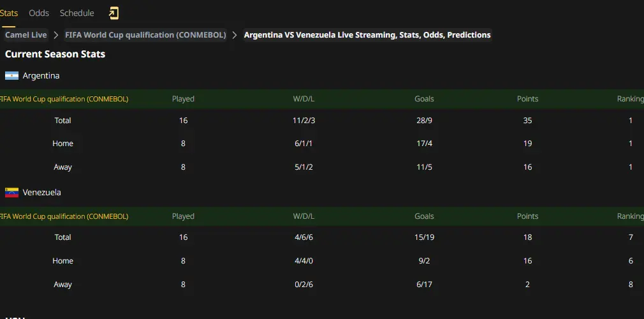Click Venezuela's CONMEBOL qualification table header
The height and width of the screenshot is (319, 644).
click(322, 216)
